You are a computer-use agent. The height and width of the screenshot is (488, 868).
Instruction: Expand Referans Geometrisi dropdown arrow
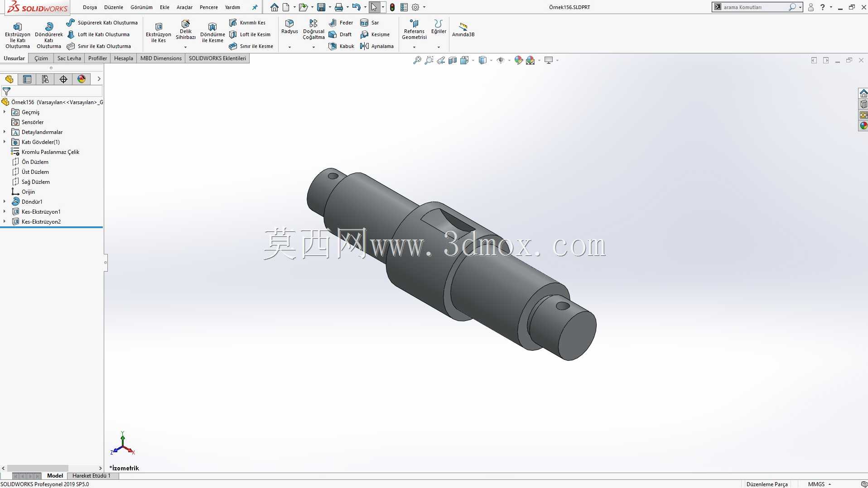[414, 47]
